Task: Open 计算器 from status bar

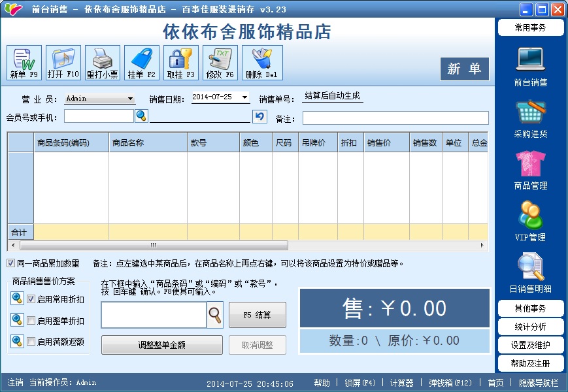Action: (x=402, y=383)
